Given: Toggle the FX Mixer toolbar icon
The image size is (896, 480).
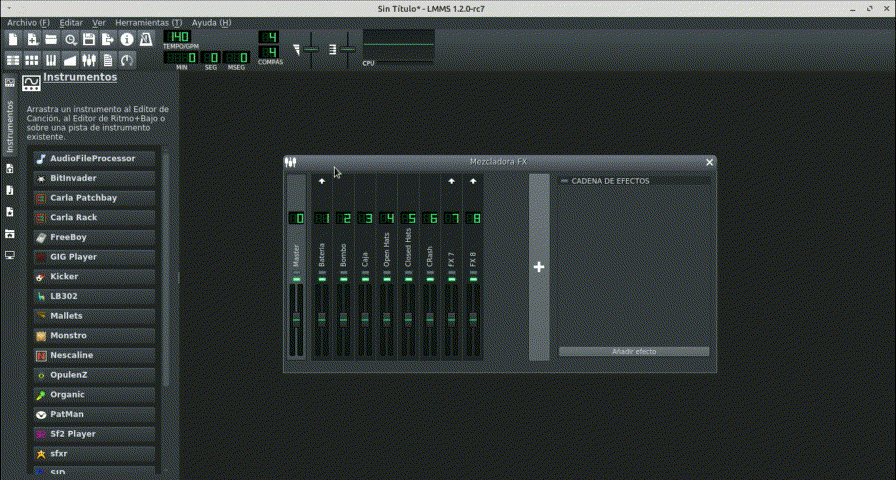Looking at the screenshot, I should (89, 59).
